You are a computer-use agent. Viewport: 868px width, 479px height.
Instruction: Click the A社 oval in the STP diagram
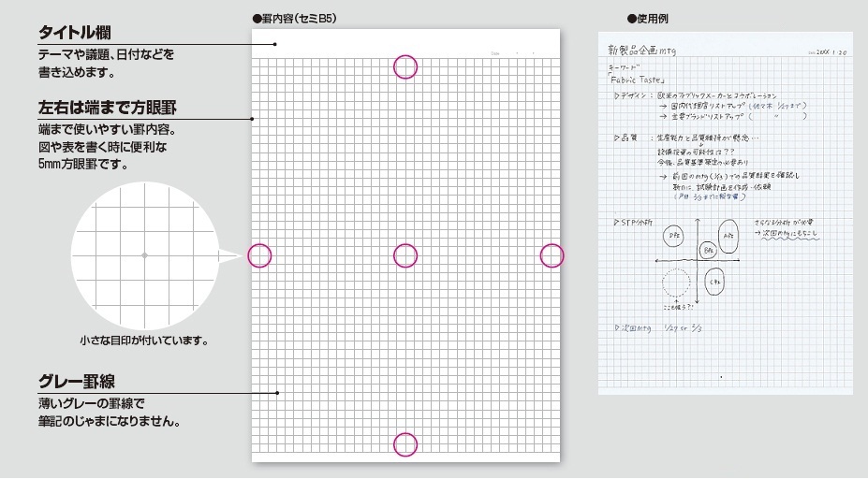[728, 236]
